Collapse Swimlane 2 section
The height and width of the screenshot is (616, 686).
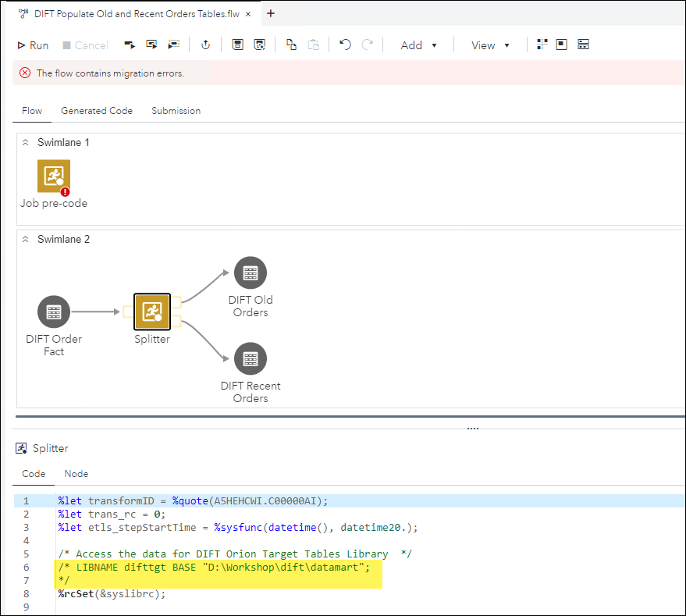(x=25, y=240)
